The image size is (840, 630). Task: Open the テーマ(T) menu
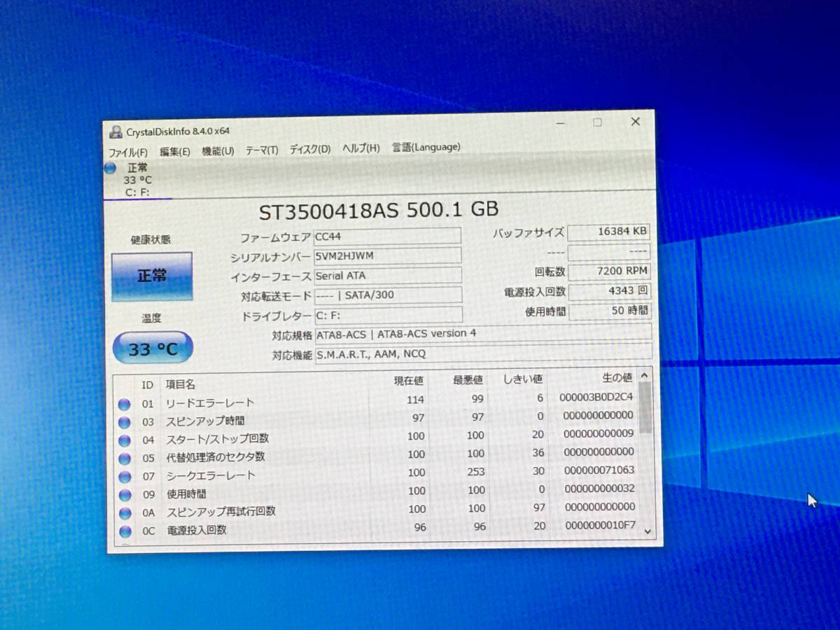click(261, 150)
